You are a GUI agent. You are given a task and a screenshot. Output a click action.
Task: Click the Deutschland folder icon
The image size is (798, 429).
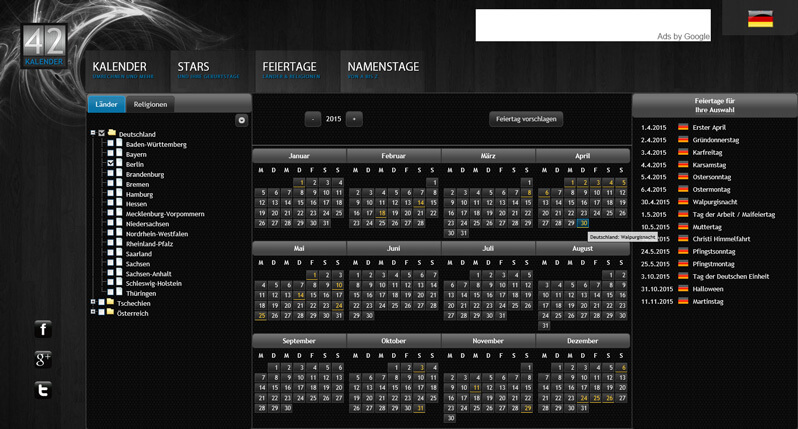pyautogui.click(x=112, y=133)
